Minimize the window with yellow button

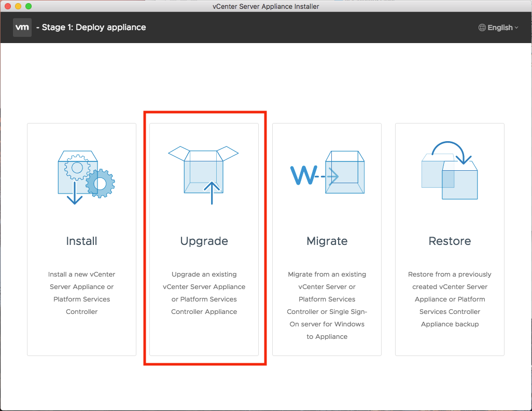pyautogui.click(x=18, y=6)
